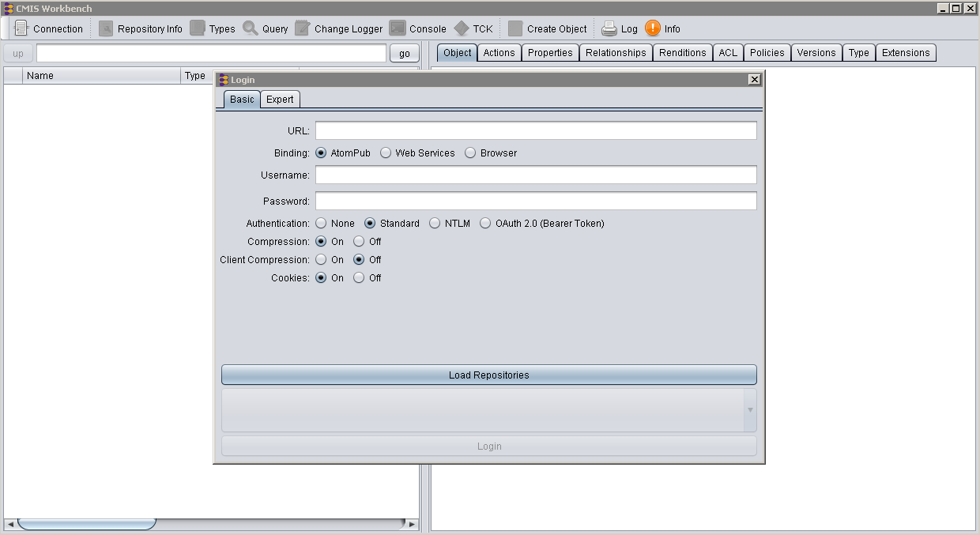
Task: Select Web Services binding
Action: [386, 153]
